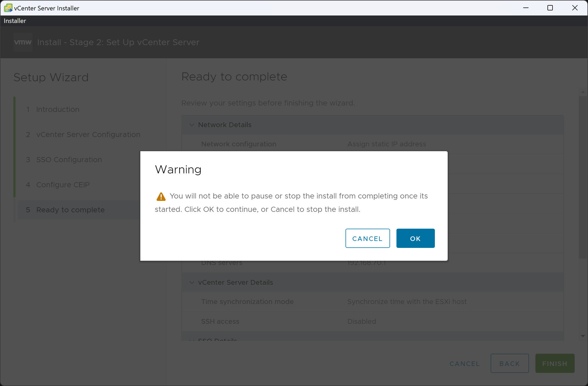588x386 pixels.
Task: Click the vCenter Server Installer app icon
Action: tap(8, 8)
